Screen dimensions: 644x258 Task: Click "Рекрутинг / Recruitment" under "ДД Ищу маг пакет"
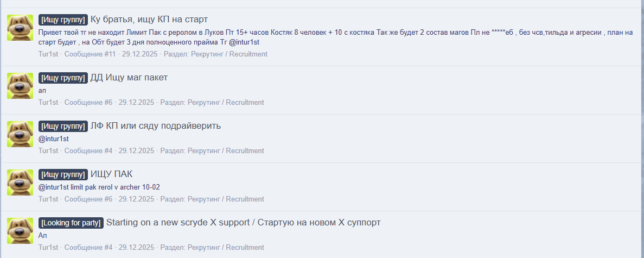pyautogui.click(x=226, y=103)
